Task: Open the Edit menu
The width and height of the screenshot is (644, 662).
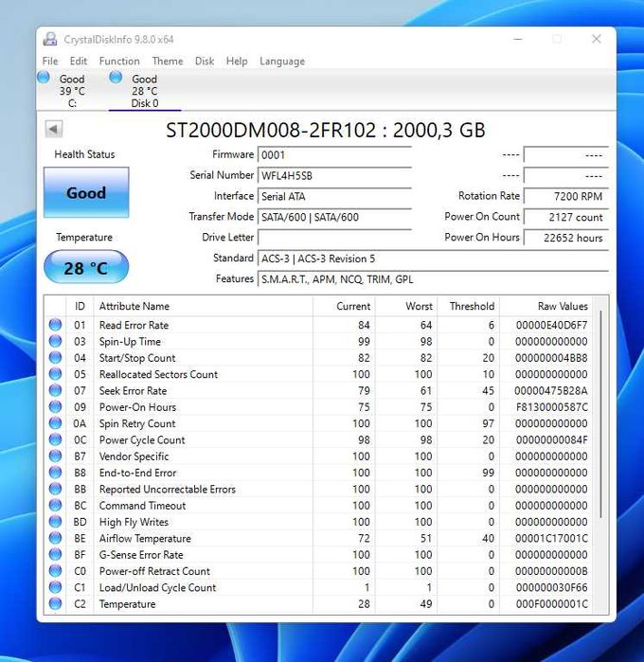Action: pos(78,62)
